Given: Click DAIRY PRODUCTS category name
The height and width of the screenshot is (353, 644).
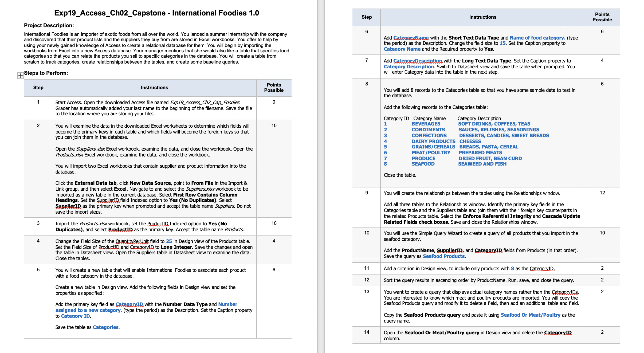Looking at the screenshot, I should coord(433,141).
